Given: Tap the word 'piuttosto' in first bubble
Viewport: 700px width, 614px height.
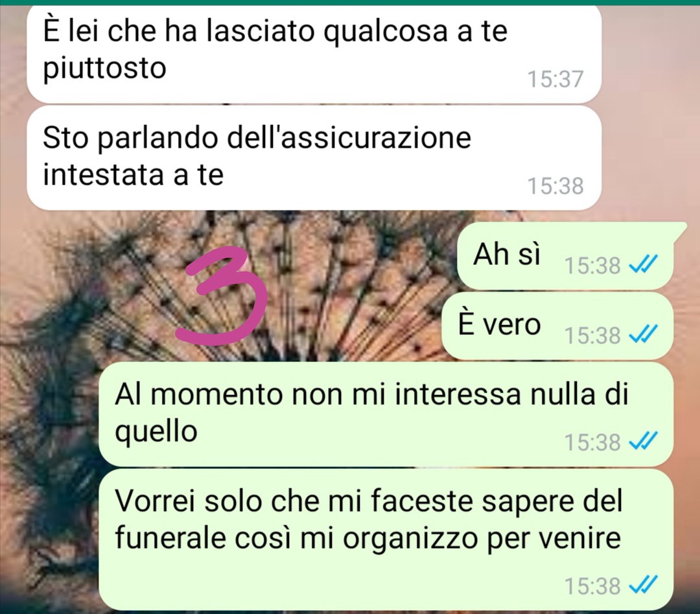Looking at the screenshot, I should pos(104,69).
